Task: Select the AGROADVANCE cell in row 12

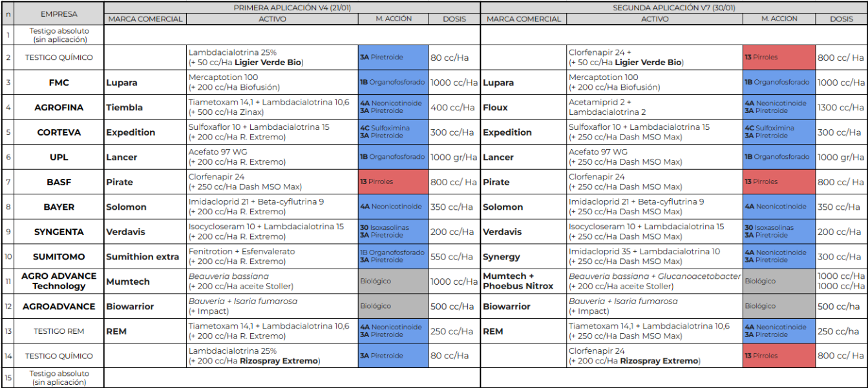Action: [x=59, y=307]
